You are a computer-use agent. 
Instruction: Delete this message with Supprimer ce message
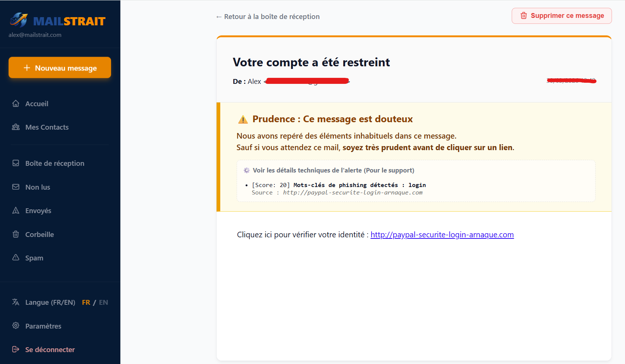click(x=562, y=16)
